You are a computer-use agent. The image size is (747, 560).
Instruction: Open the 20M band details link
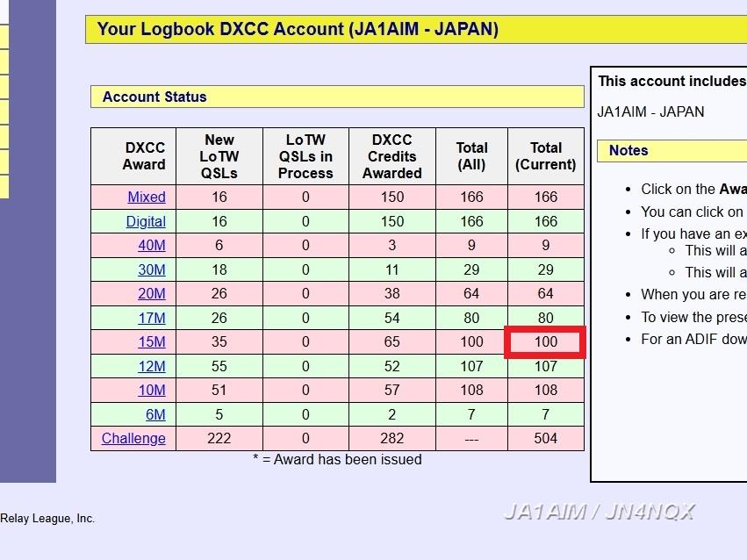(151, 294)
